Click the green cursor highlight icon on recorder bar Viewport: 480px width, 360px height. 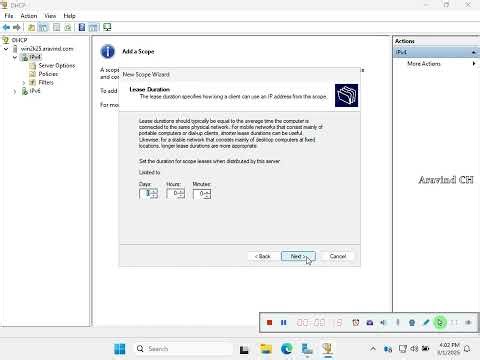click(440, 322)
